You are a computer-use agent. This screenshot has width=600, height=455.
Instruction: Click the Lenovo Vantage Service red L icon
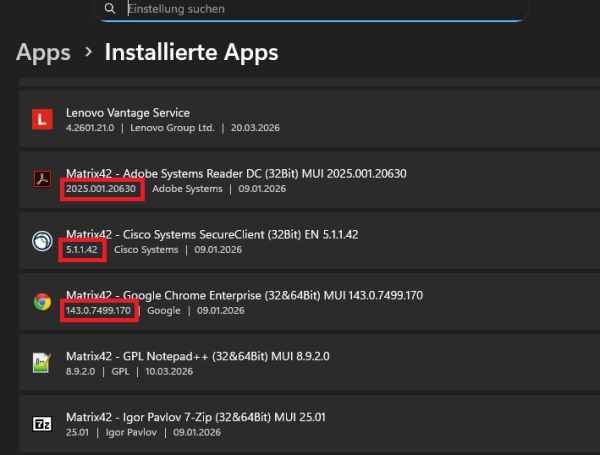pyautogui.click(x=41, y=120)
